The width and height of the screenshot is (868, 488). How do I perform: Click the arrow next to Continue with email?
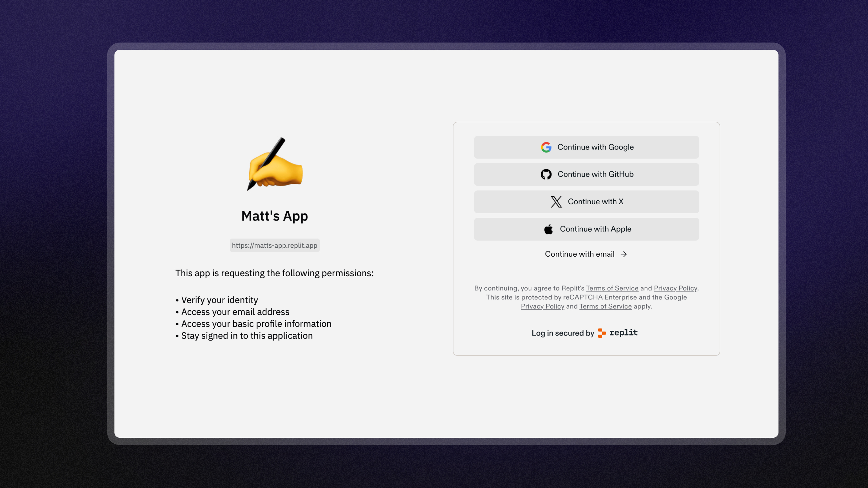[624, 254]
